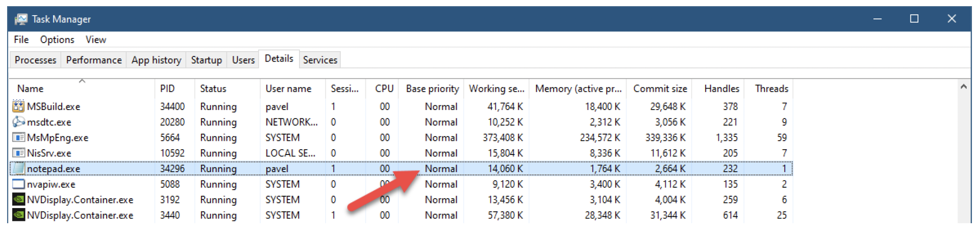
Task: Click the NVIDIA icon for PID 3440
Action: (x=18, y=215)
